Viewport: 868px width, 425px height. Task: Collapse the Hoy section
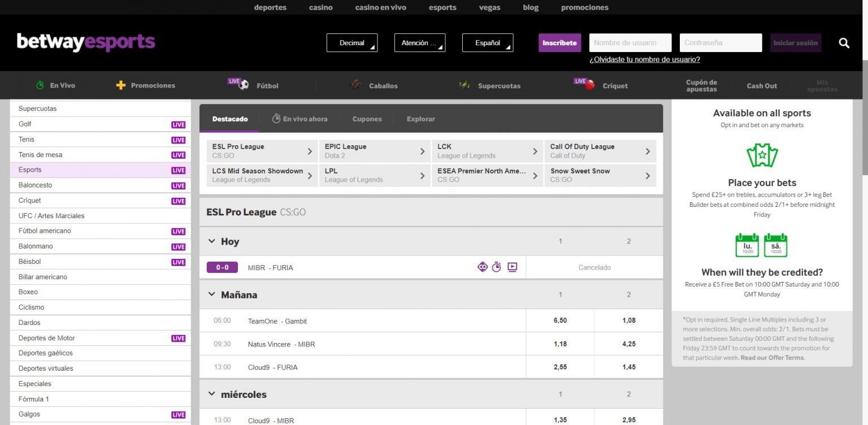tap(212, 241)
